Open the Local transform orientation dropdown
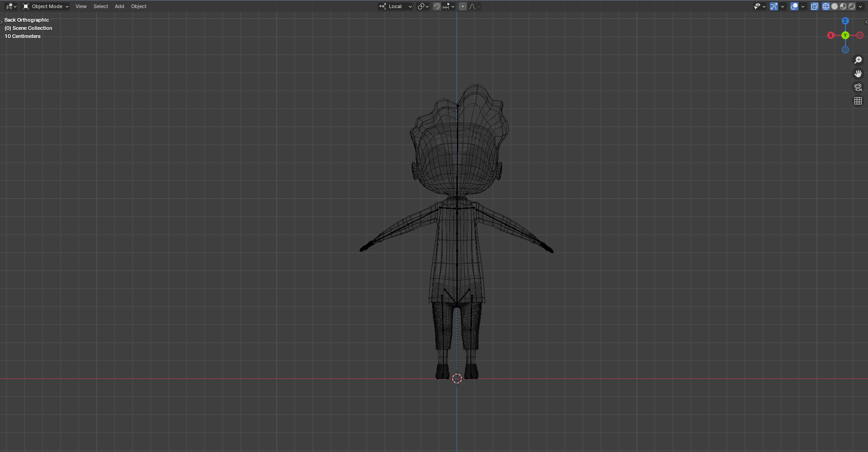Image resolution: width=868 pixels, height=452 pixels. pyautogui.click(x=396, y=6)
